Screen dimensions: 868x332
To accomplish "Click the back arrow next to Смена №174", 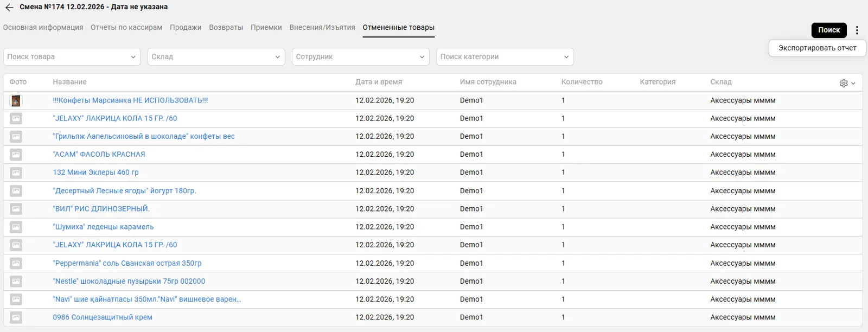I will tap(9, 8).
